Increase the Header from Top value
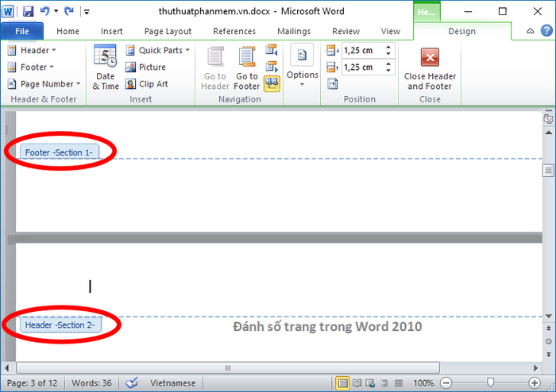Screen dimensions: 556x392 point(388,47)
